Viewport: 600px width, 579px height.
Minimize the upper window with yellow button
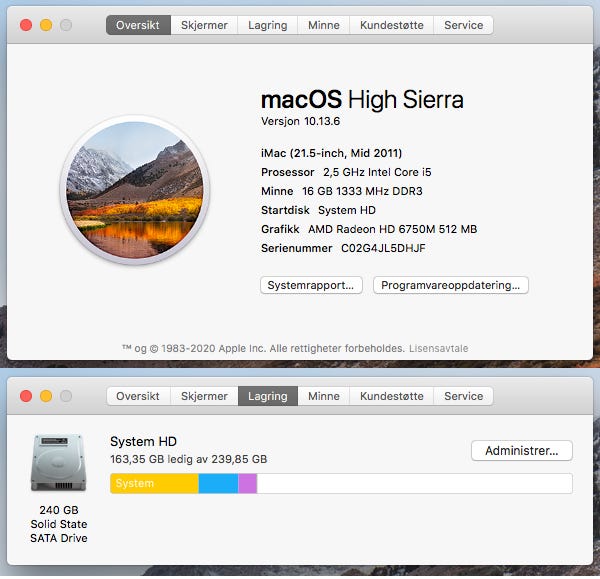pos(46,25)
